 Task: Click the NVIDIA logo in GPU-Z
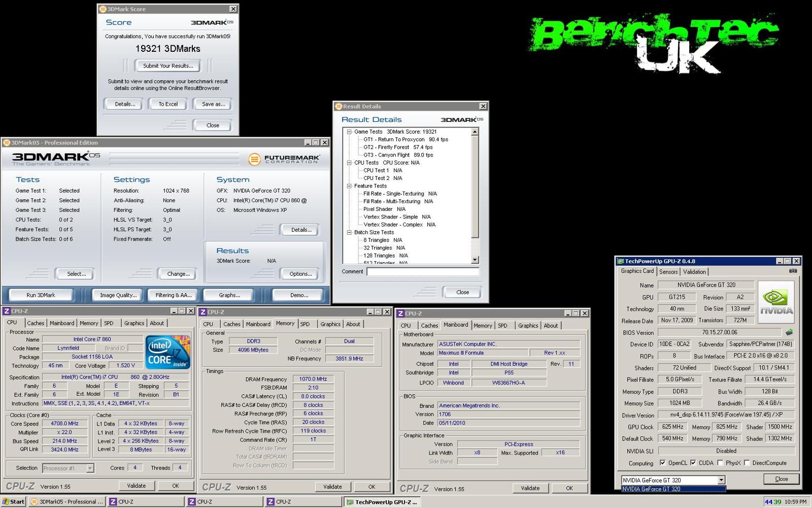tap(776, 302)
